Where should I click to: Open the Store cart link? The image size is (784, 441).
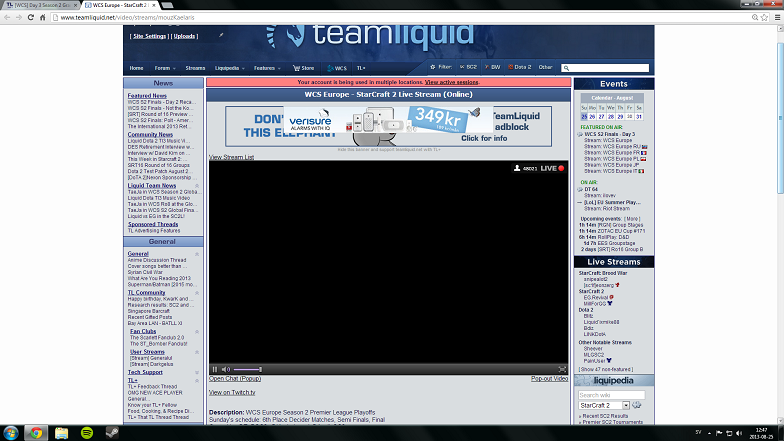(304, 68)
